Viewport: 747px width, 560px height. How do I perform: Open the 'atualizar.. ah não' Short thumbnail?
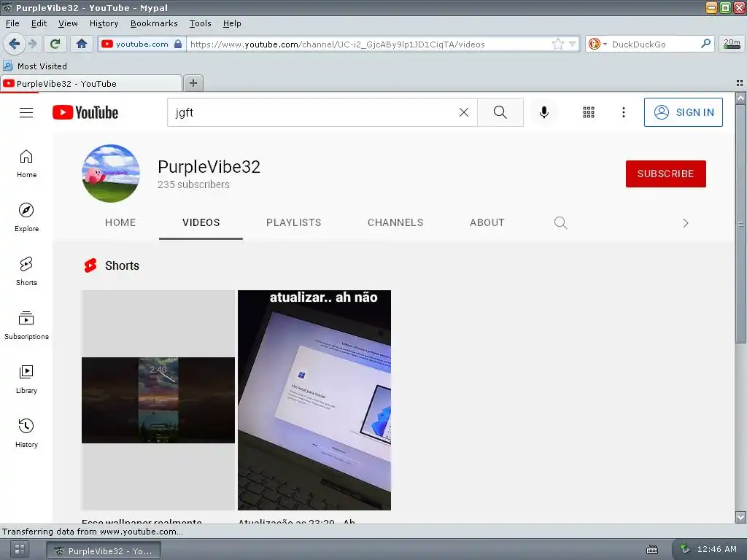click(x=314, y=400)
